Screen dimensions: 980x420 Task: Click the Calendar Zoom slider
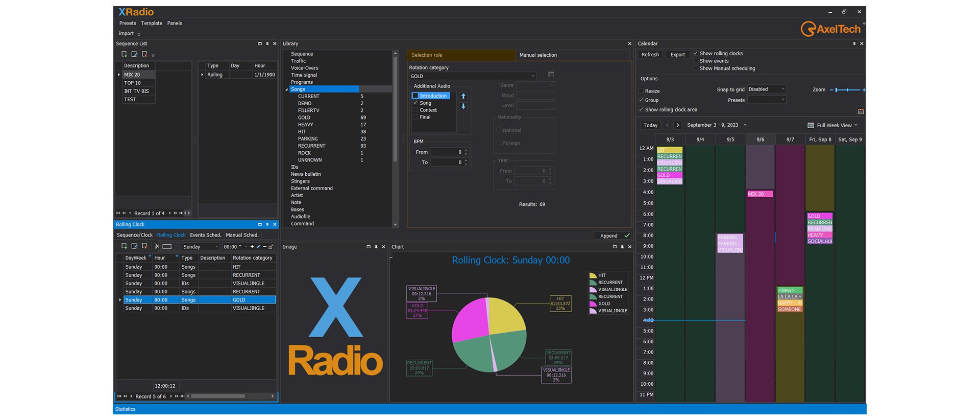coord(847,90)
